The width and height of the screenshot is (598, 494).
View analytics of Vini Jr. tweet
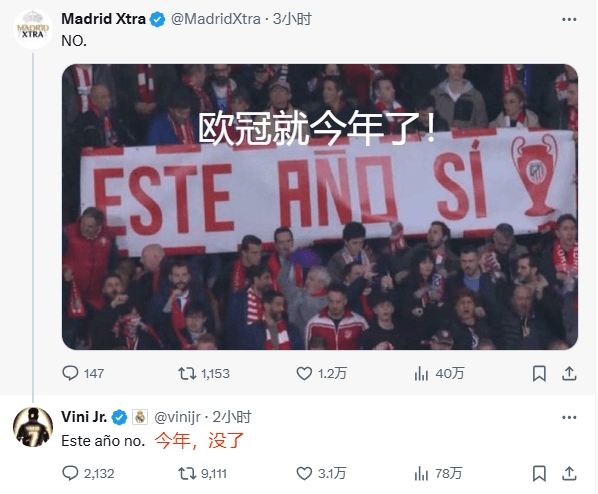click(x=421, y=474)
